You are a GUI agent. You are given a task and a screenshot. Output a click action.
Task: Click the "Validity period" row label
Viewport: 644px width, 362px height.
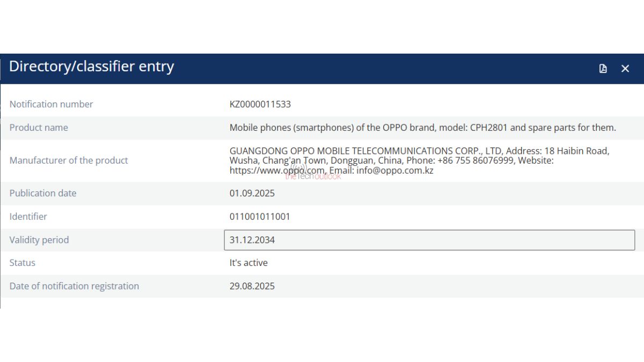(x=39, y=240)
